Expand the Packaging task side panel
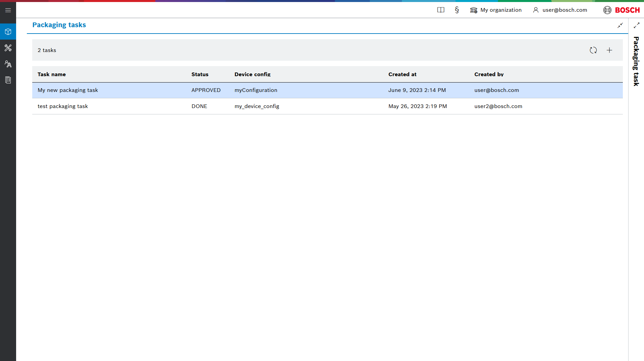 pos(636,25)
